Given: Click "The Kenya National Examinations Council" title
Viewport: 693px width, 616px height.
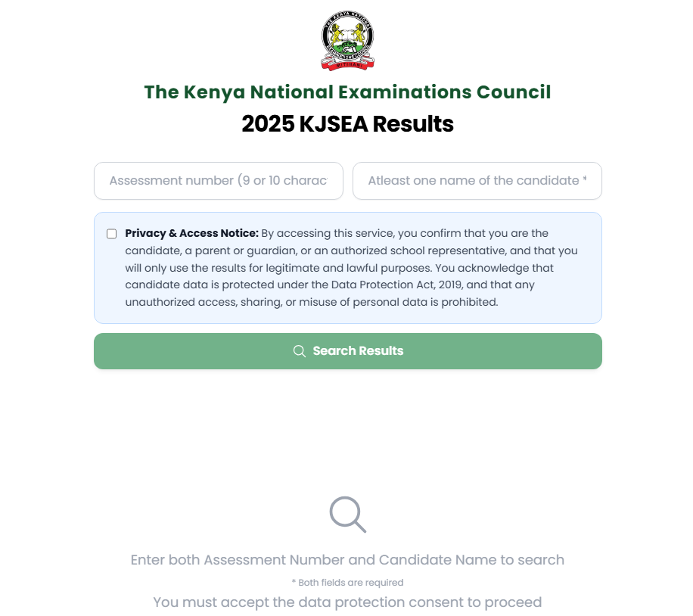Looking at the screenshot, I should (347, 92).
